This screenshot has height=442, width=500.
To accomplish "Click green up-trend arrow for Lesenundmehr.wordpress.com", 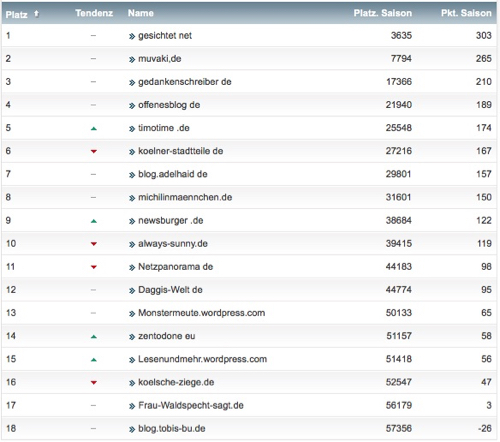I will point(94,360).
